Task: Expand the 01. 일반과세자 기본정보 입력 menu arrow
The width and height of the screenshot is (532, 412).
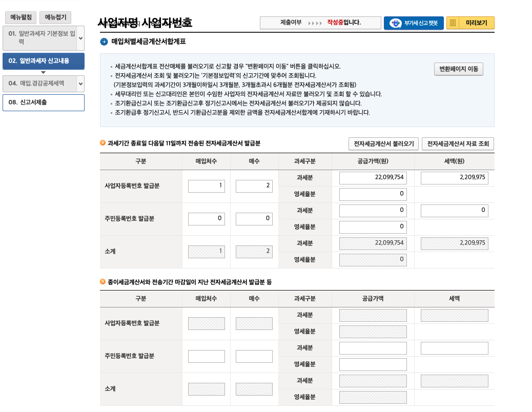Action: click(x=81, y=38)
